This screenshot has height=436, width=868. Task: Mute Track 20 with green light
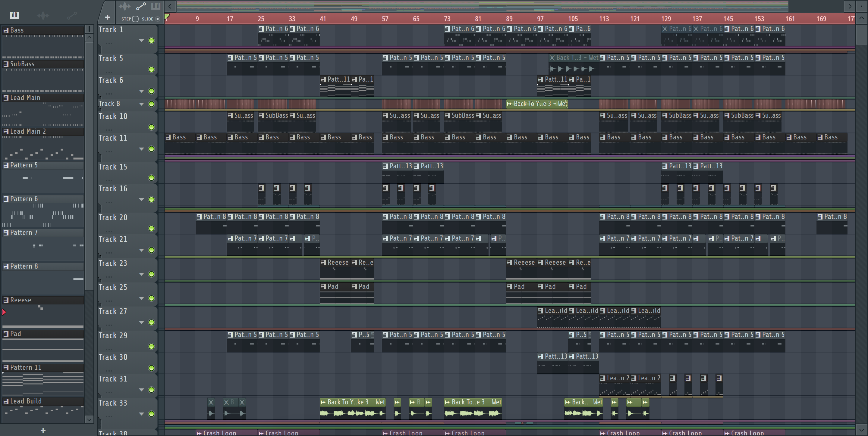[151, 228]
